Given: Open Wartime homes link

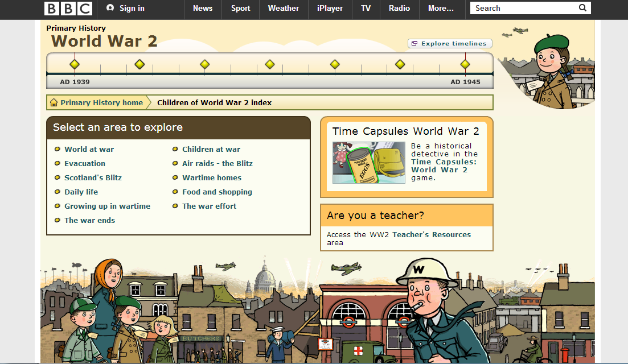Looking at the screenshot, I should [212, 177].
